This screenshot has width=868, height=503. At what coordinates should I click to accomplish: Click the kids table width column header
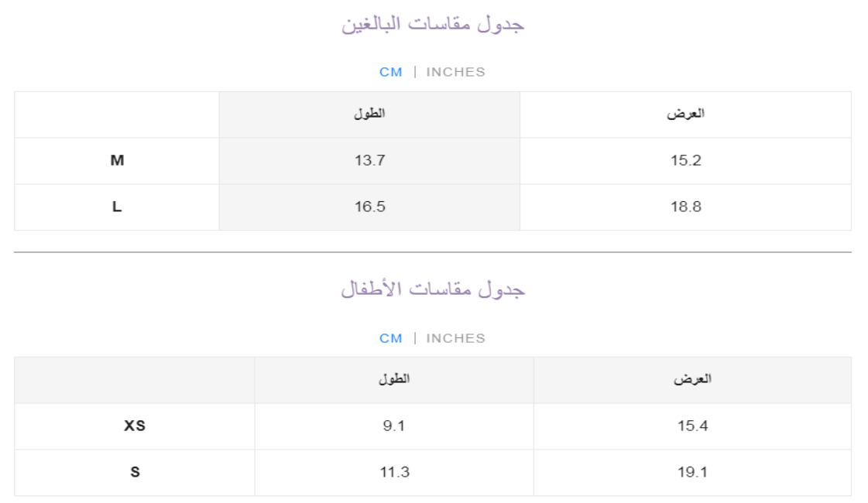click(692, 379)
